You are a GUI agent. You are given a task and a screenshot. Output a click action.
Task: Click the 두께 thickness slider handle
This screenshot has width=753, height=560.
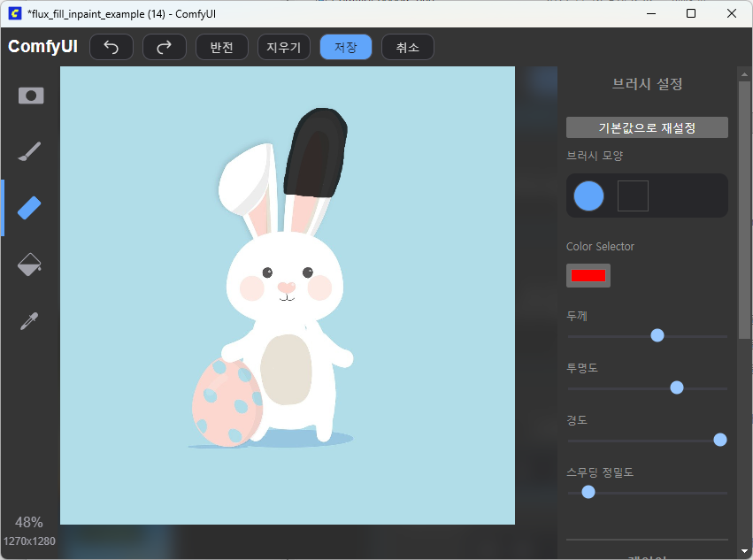click(657, 335)
